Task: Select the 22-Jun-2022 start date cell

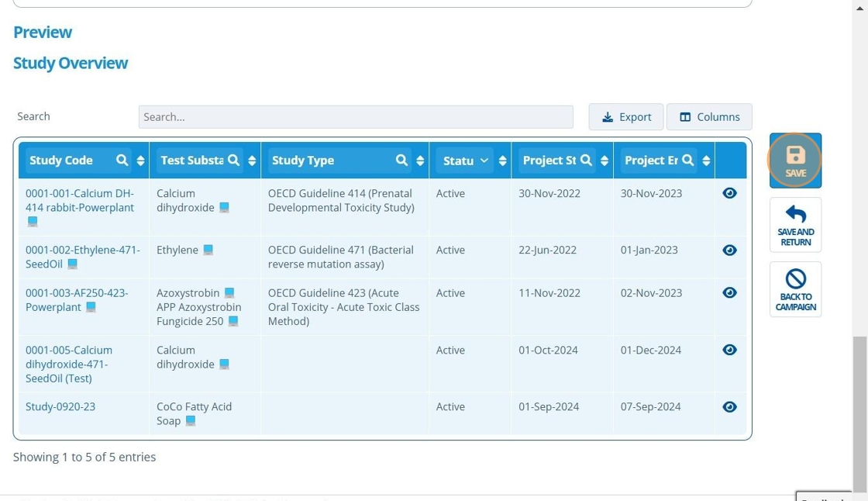Action: tap(563, 257)
